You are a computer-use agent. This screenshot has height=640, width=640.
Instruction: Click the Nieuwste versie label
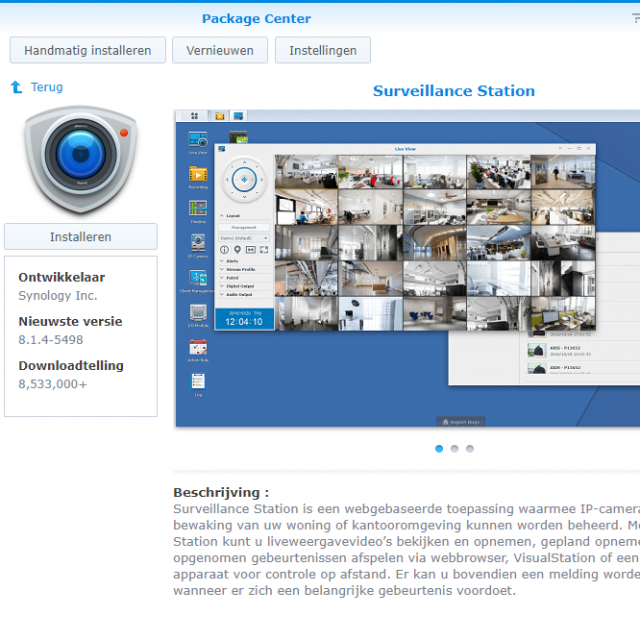pyautogui.click(x=70, y=321)
